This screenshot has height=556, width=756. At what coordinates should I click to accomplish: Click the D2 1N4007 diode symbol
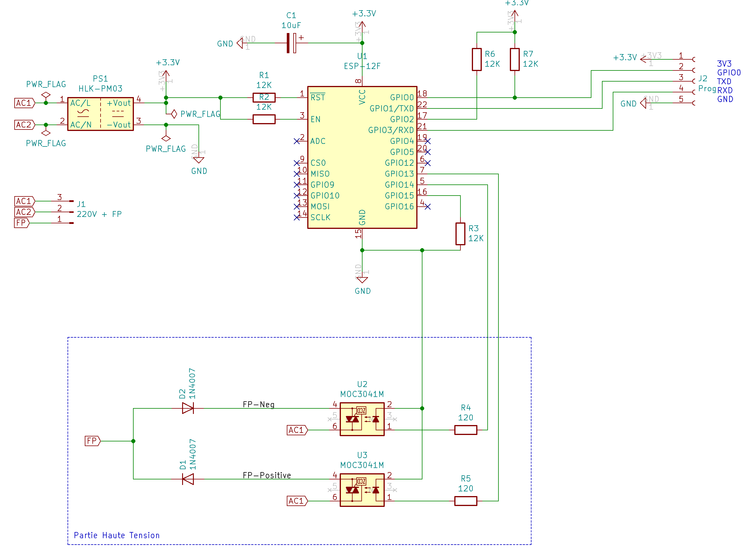pos(188,408)
